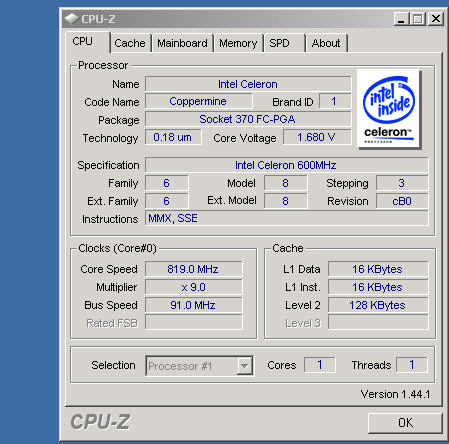
Task: Click the Stepping value '3'
Action: click(x=402, y=183)
